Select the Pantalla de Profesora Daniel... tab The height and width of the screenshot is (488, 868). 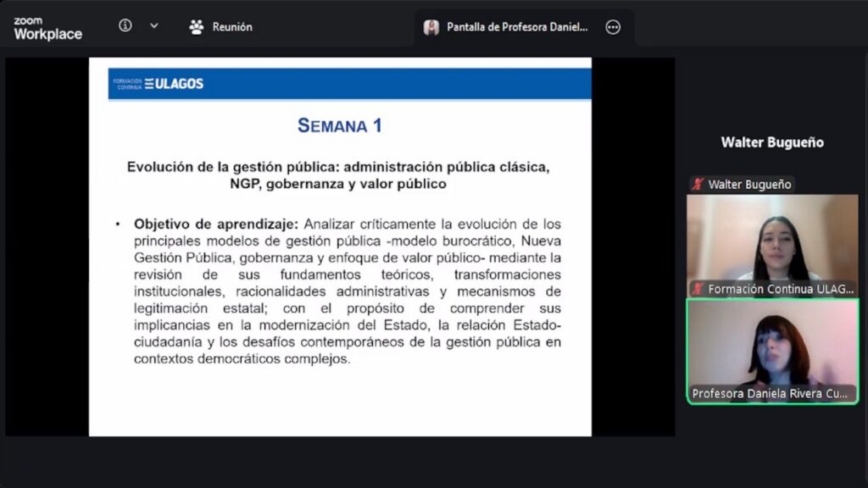click(x=517, y=26)
